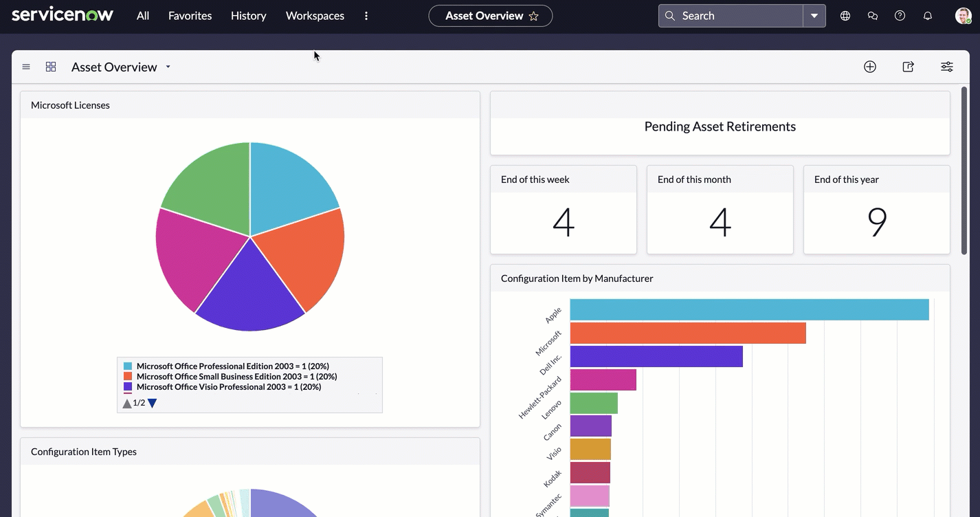This screenshot has width=980, height=517.
Task: Click the End of this week card title
Action: click(x=535, y=179)
